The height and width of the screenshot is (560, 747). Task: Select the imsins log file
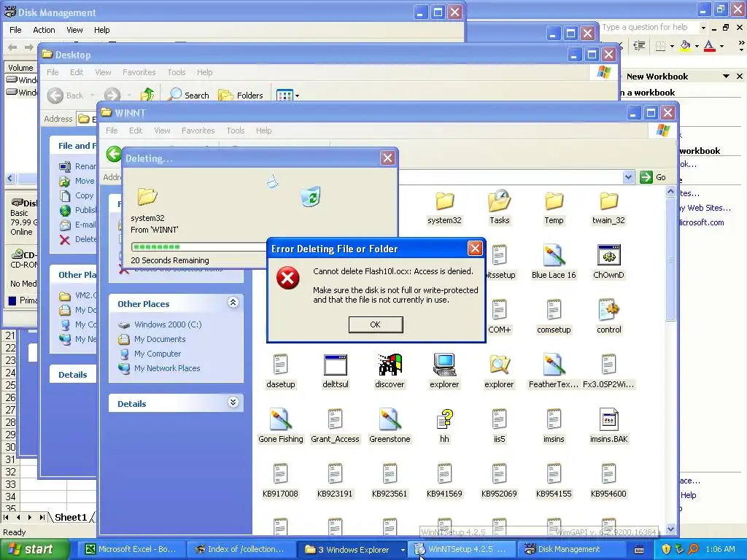click(x=554, y=426)
